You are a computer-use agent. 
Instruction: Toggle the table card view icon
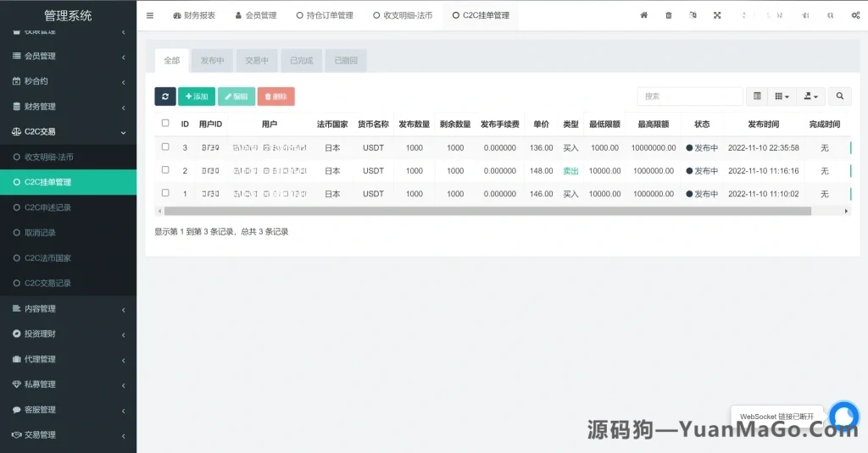[x=757, y=97]
